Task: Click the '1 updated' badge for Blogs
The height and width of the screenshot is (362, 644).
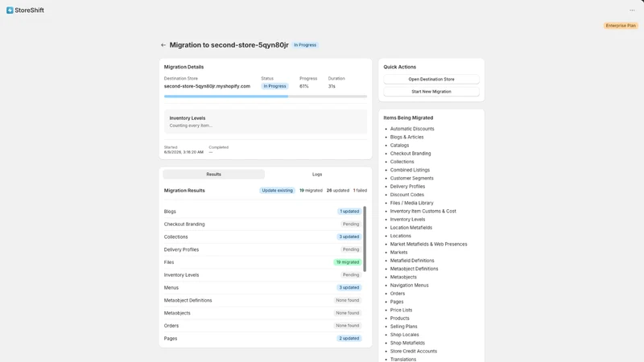Action: (x=349, y=212)
